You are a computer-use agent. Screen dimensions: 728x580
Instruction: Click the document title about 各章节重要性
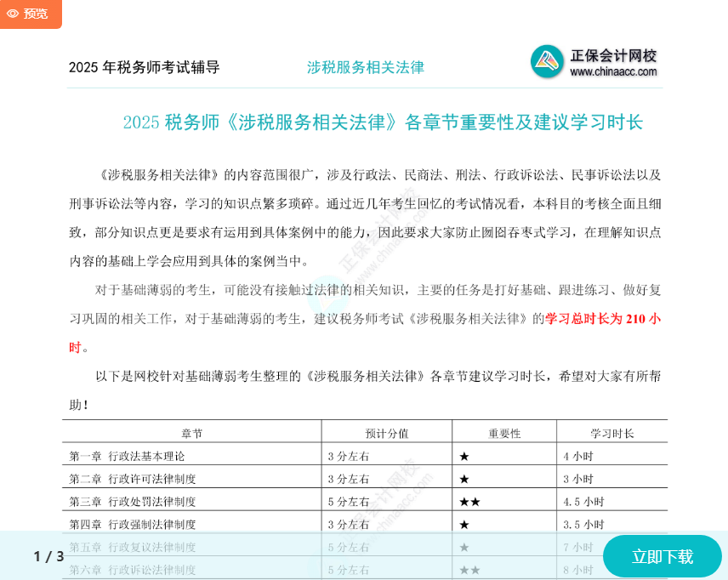coord(383,122)
